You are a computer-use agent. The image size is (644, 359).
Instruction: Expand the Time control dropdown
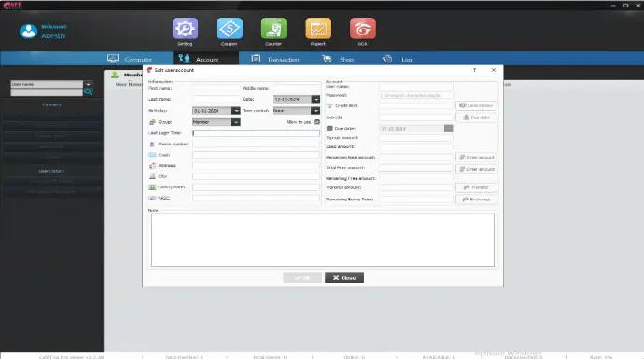click(x=315, y=111)
